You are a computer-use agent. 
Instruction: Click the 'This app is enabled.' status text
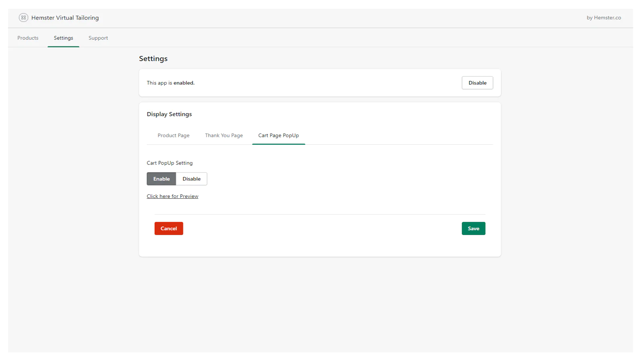coord(171,83)
